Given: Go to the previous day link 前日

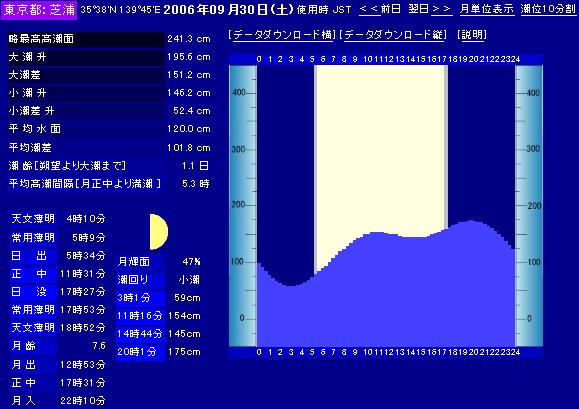Looking at the screenshot, I should pyautogui.click(x=380, y=9).
